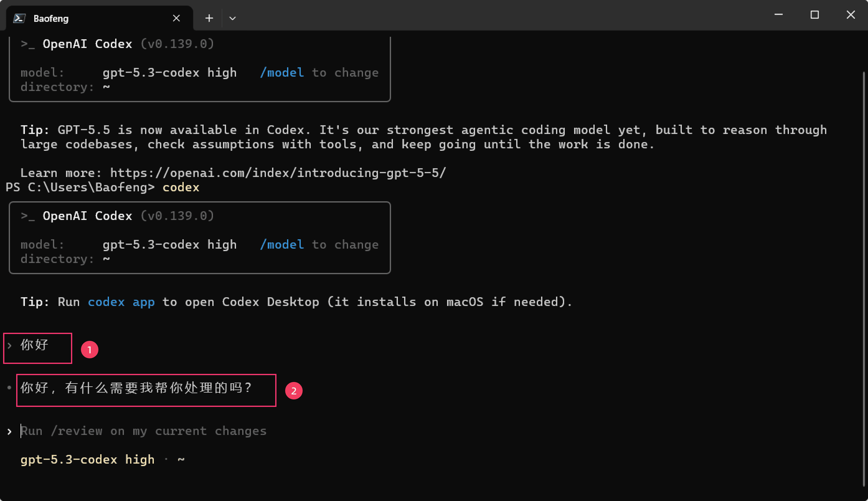The image size is (868, 501).
Task: Click the upper '/model' command text
Action: point(282,73)
